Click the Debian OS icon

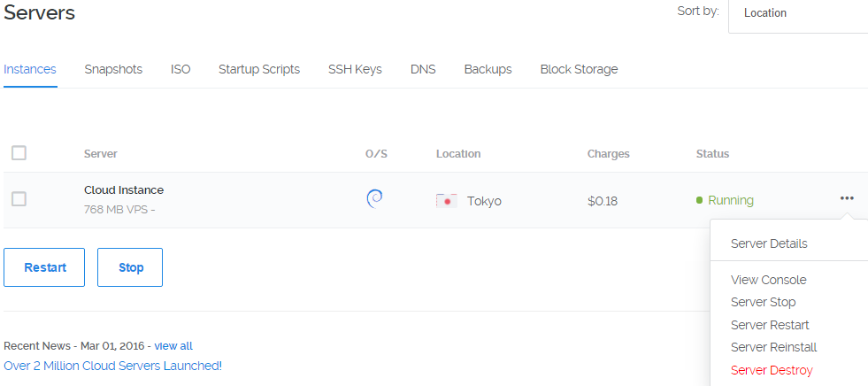[374, 199]
